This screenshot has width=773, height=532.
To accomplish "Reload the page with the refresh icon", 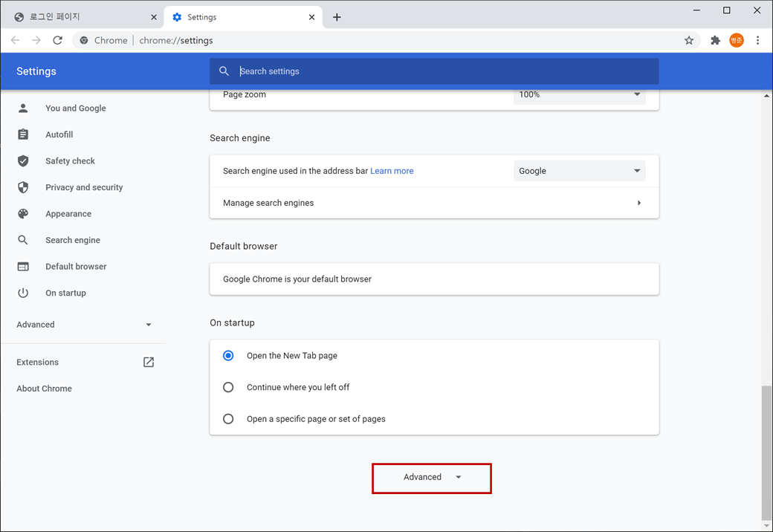I will [58, 40].
